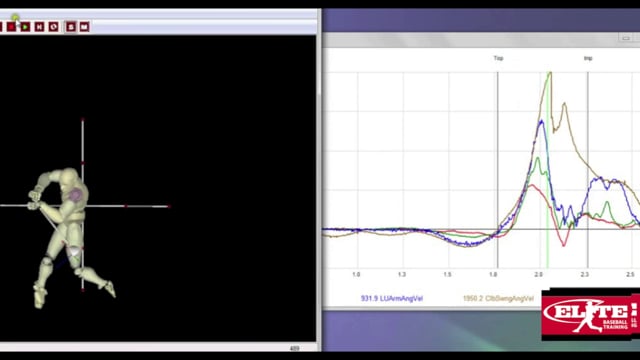Select the frame counter in the 3D view
The image size is (640, 360).
point(294,349)
